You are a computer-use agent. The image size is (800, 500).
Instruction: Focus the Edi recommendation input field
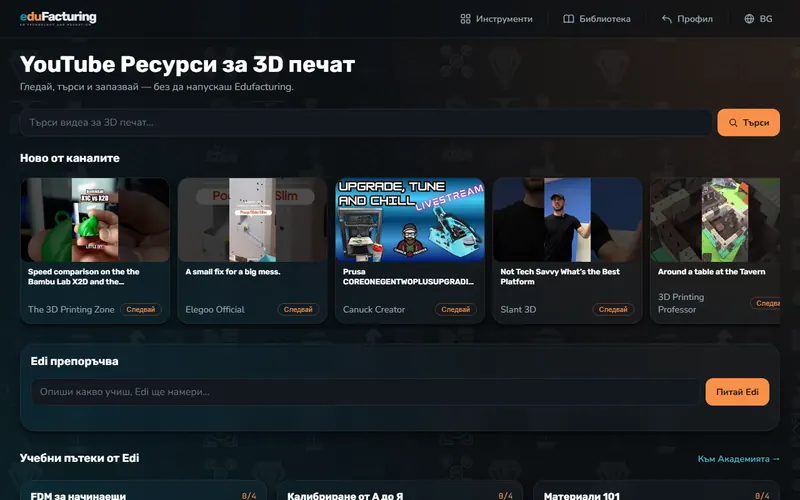[365, 392]
